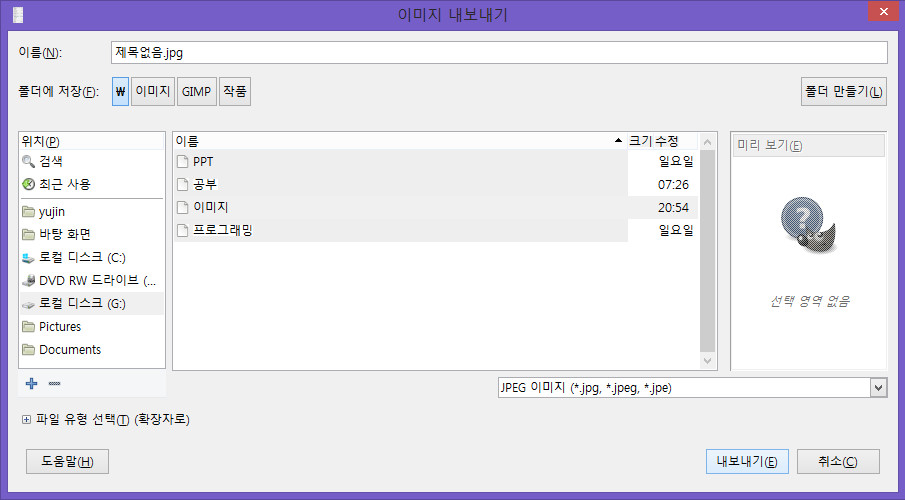Click the recently used clock icon
The height and width of the screenshot is (500, 905).
click(28, 184)
